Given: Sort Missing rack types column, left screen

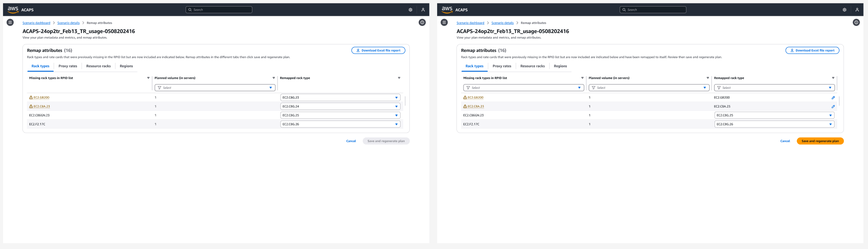Looking at the screenshot, I should click(x=148, y=78).
